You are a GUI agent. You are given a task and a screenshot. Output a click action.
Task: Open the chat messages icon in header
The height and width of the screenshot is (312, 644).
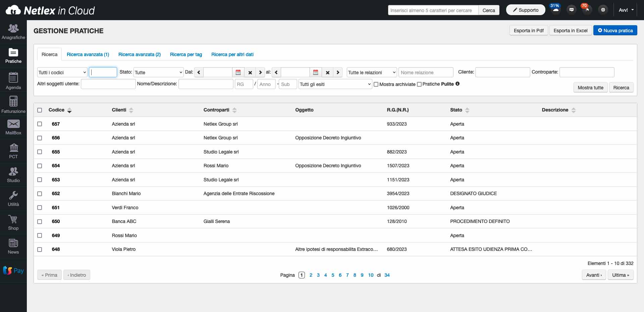pyautogui.click(x=571, y=10)
